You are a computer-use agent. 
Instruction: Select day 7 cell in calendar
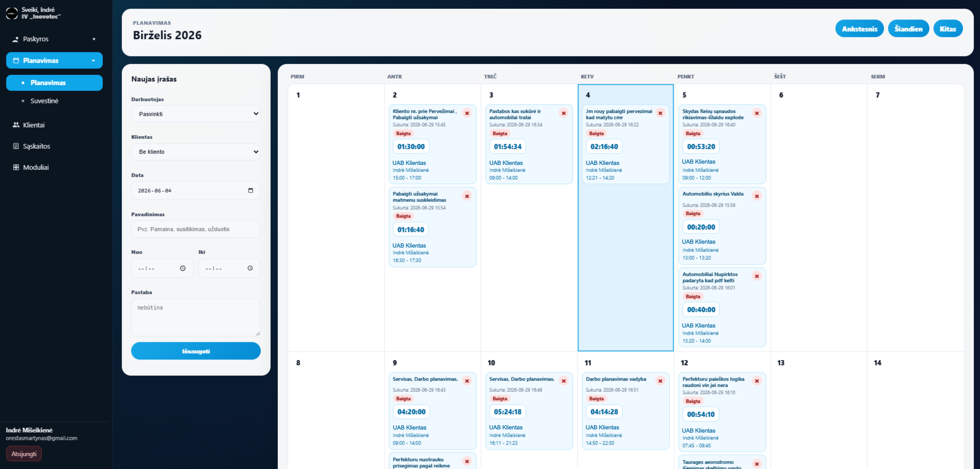point(915,218)
